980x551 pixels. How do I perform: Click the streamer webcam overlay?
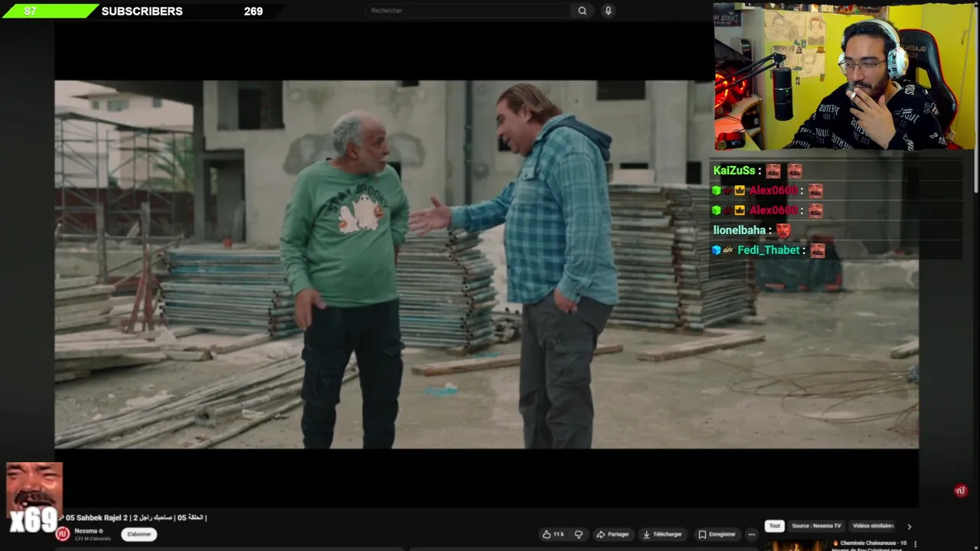point(844,77)
